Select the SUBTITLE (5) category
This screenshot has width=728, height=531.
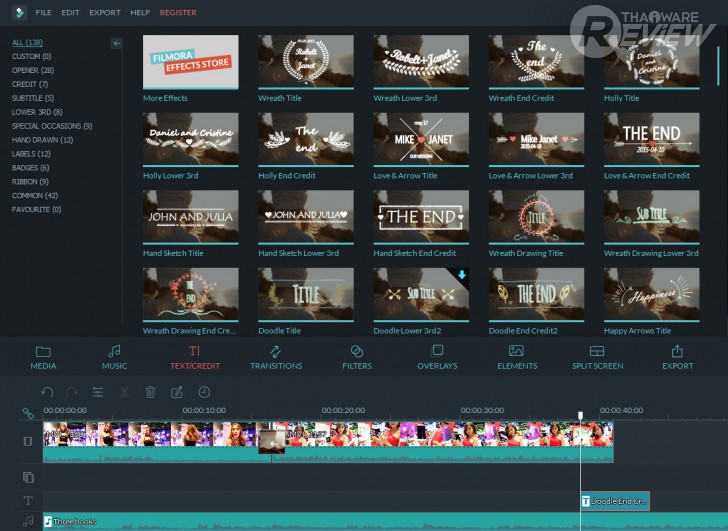pos(33,98)
